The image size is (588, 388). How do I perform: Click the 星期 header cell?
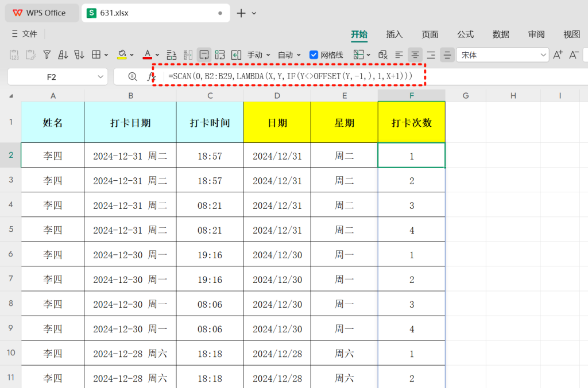345,122
